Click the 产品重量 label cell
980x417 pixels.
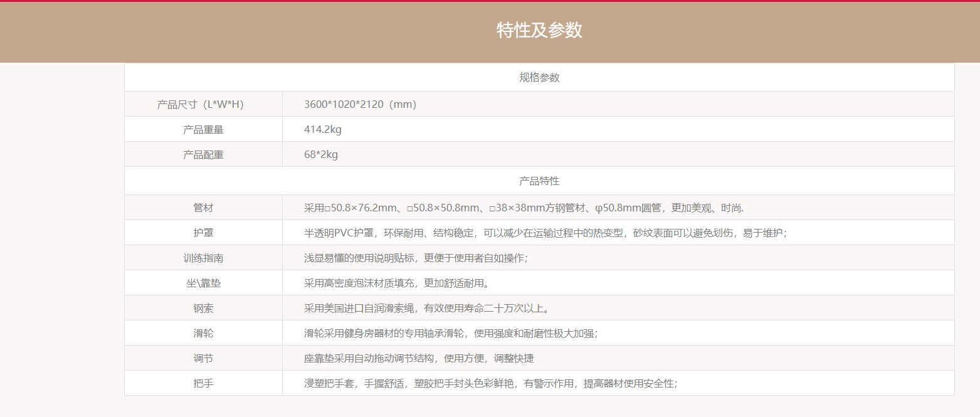point(203,130)
